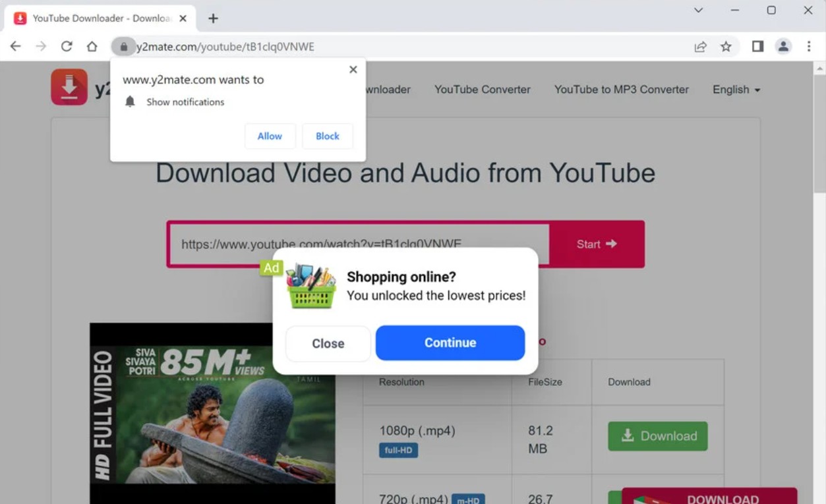Toggle the browser side panel icon
This screenshot has height=504, width=826.
(757, 46)
